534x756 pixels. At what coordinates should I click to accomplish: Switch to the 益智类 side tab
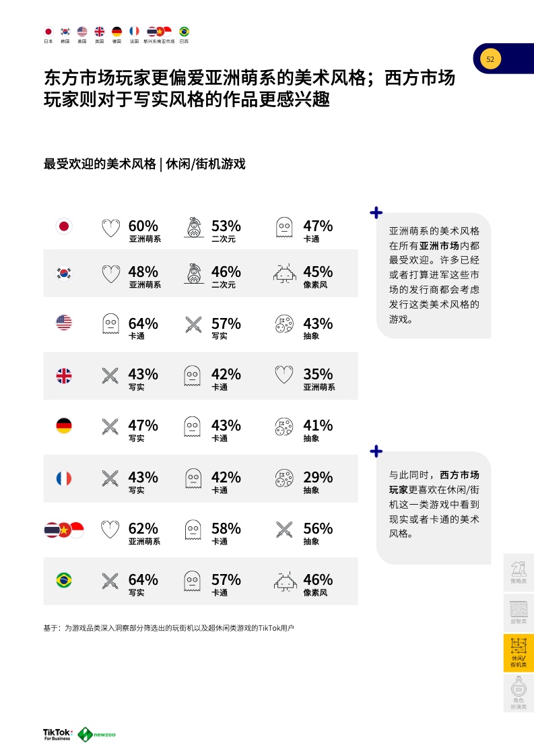[519, 612]
